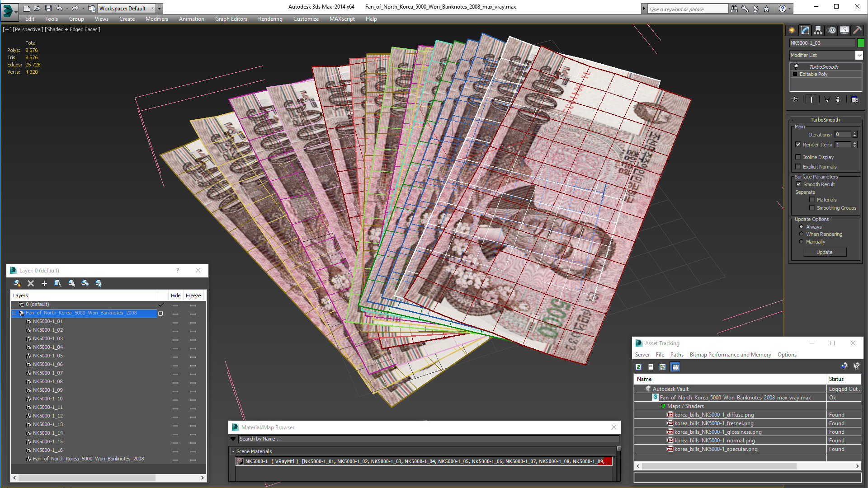The width and height of the screenshot is (868, 488).
Task: Click the green object color swatch
Action: tap(861, 43)
